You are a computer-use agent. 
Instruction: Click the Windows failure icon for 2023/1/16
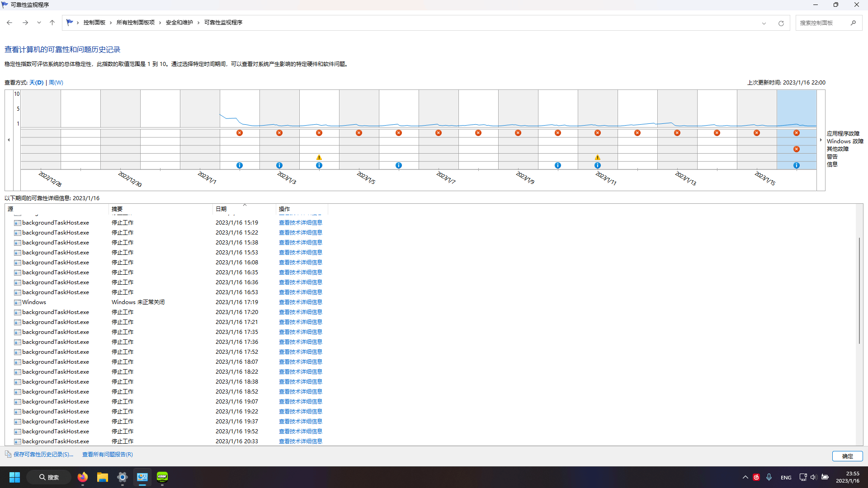tap(796, 149)
